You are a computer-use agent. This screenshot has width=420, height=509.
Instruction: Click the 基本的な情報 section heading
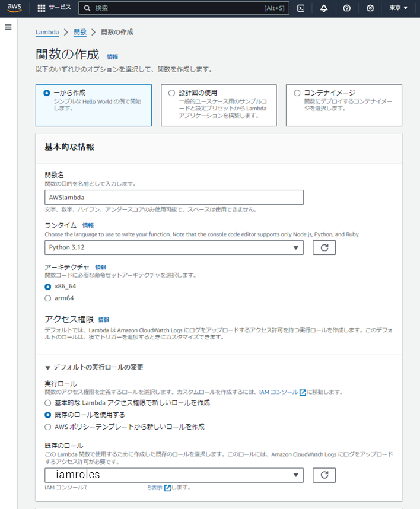tap(69, 147)
